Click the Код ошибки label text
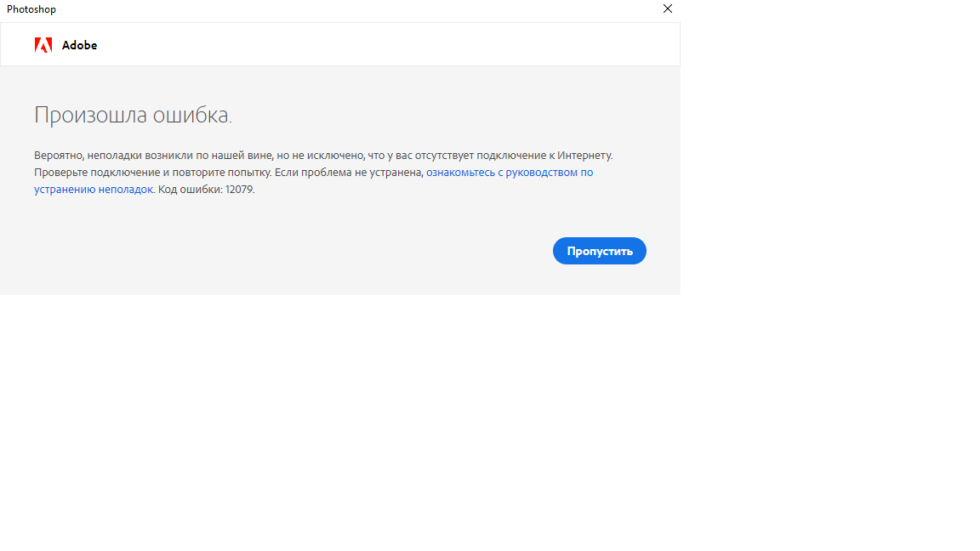This screenshot has width=980, height=551. [x=190, y=190]
